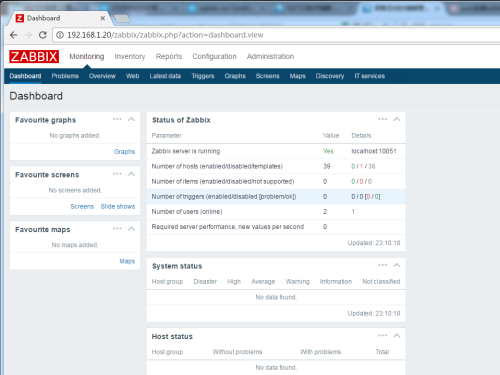
Task: Click the 'Warning' severity column header
Action: click(297, 282)
